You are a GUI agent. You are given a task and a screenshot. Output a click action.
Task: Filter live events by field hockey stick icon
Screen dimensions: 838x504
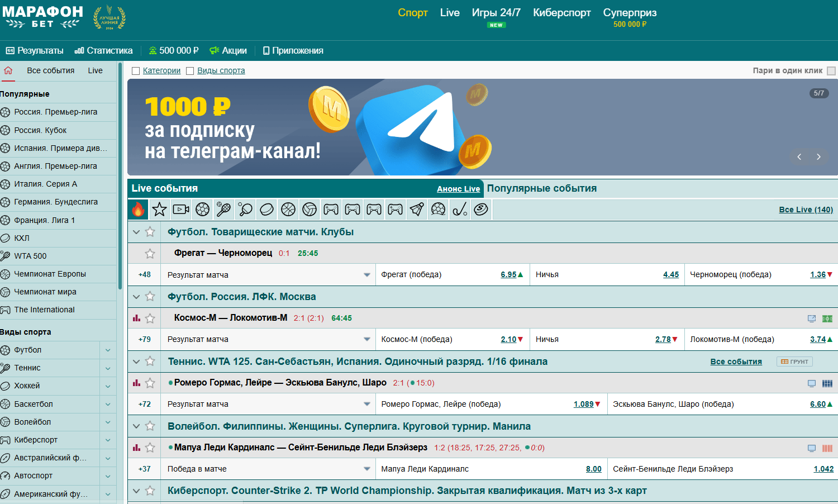[460, 209]
